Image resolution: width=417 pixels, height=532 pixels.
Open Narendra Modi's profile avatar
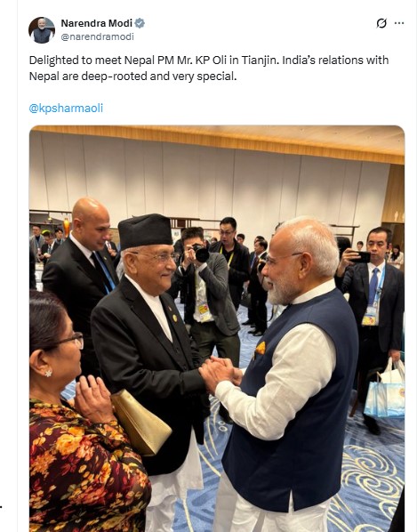(x=42, y=30)
